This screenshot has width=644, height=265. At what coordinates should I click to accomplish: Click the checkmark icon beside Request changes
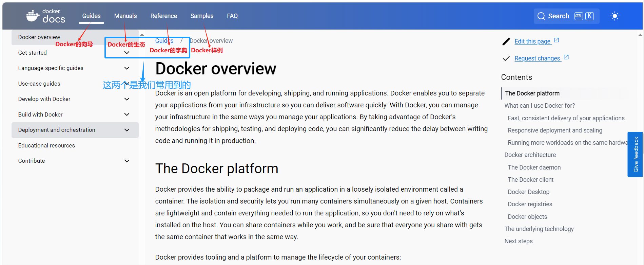coord(506,58)
